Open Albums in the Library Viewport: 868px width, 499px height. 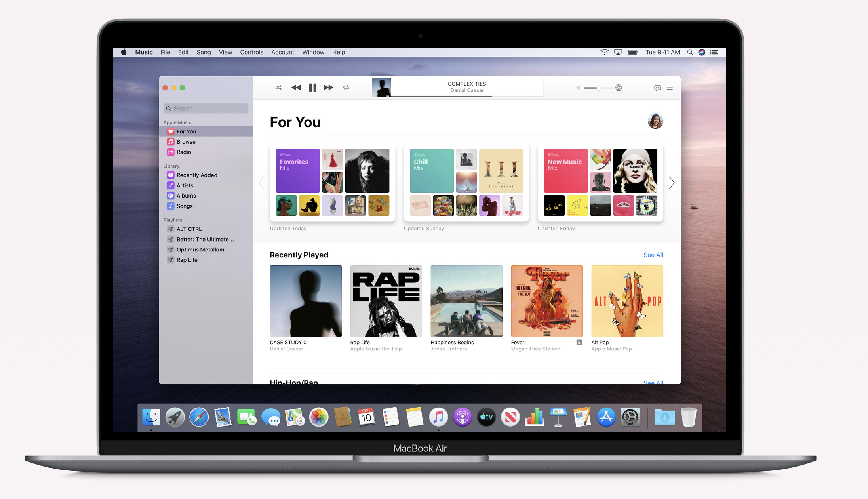tap(206, 196)
